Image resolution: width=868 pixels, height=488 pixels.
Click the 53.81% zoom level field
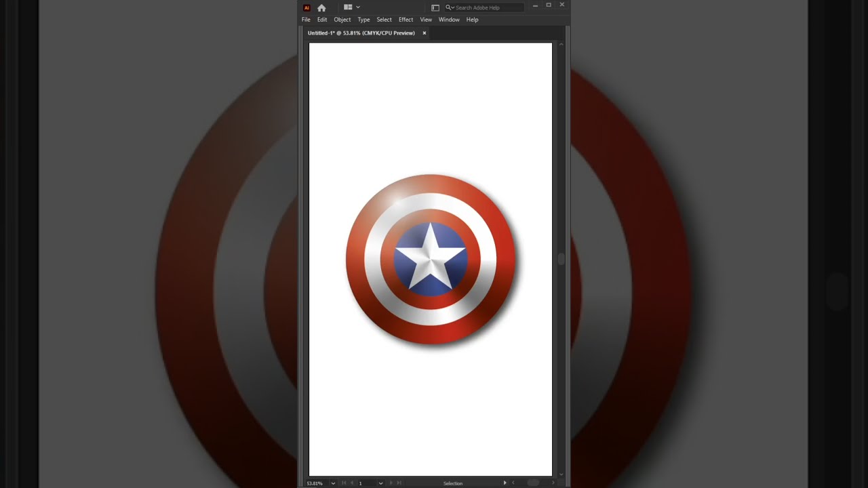(315, 483)
